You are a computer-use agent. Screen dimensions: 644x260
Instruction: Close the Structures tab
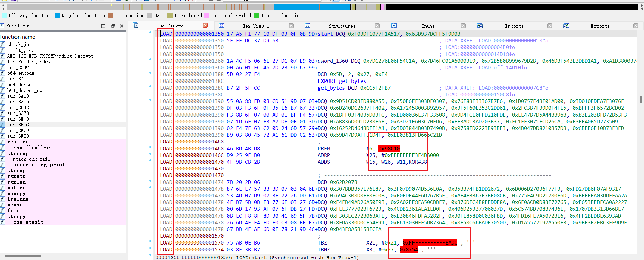click(x=377, y=26)
